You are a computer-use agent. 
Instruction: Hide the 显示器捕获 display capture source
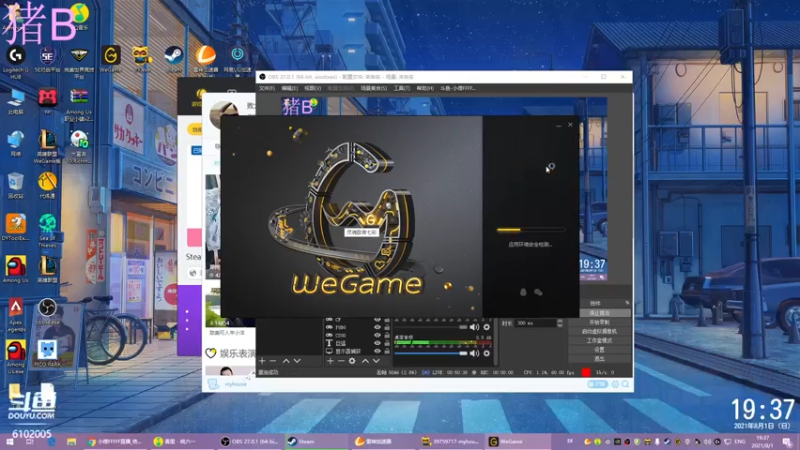coord(378,352)
